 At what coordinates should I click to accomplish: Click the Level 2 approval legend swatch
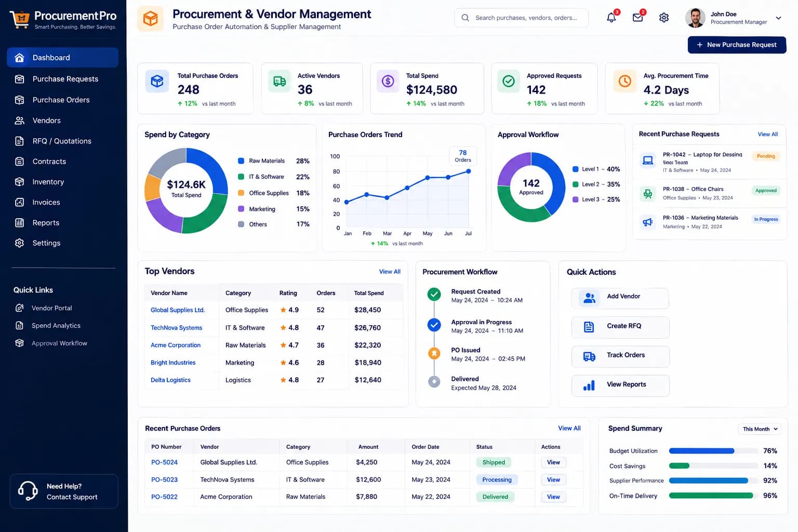pyautogui.click(x=576, y=184)
